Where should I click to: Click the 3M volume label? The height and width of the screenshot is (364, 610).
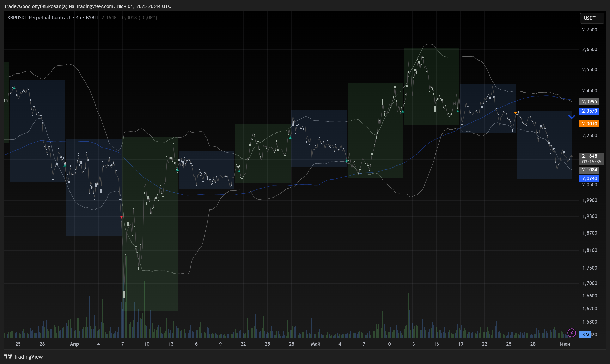585,335
